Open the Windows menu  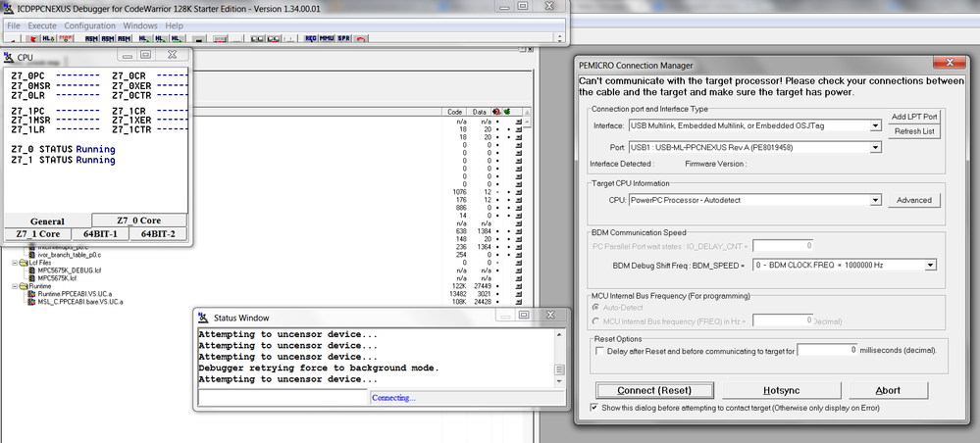[x=140, y=25]
